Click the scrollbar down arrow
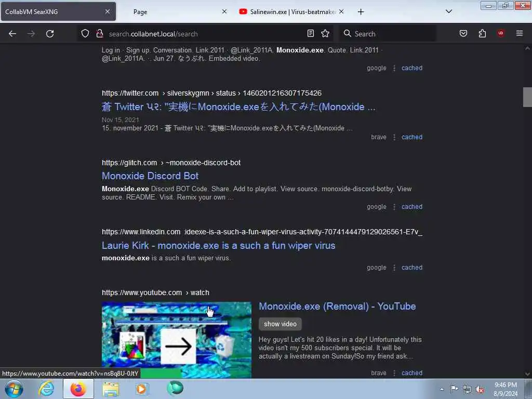532x399 pixels. (527, 374)
